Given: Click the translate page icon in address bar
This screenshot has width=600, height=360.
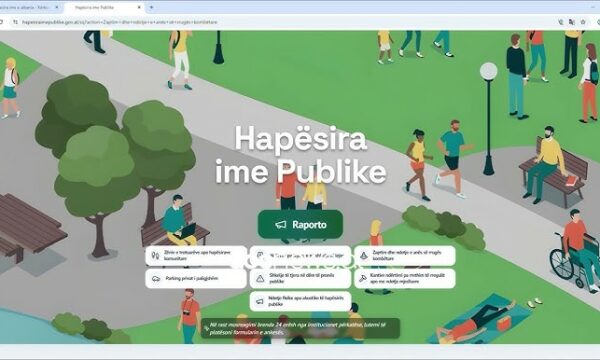Looking at the screenshot, I should tap(572, 22).
